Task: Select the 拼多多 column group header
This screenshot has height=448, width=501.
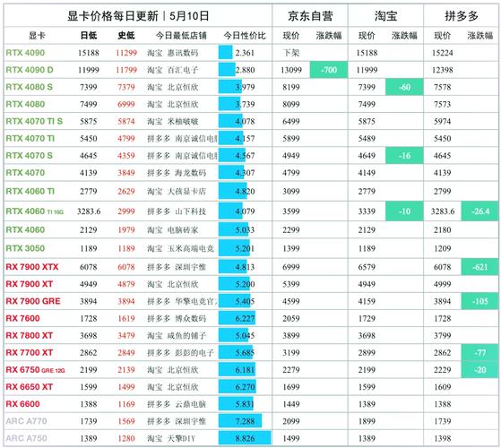Action: [462, 15]
